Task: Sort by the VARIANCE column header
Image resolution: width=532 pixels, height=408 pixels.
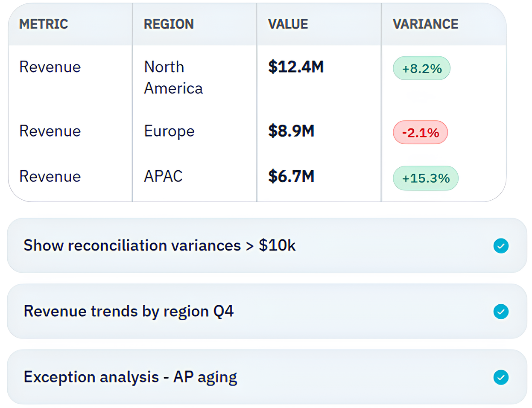Action: pyautogui.click(x=425, y=24)
